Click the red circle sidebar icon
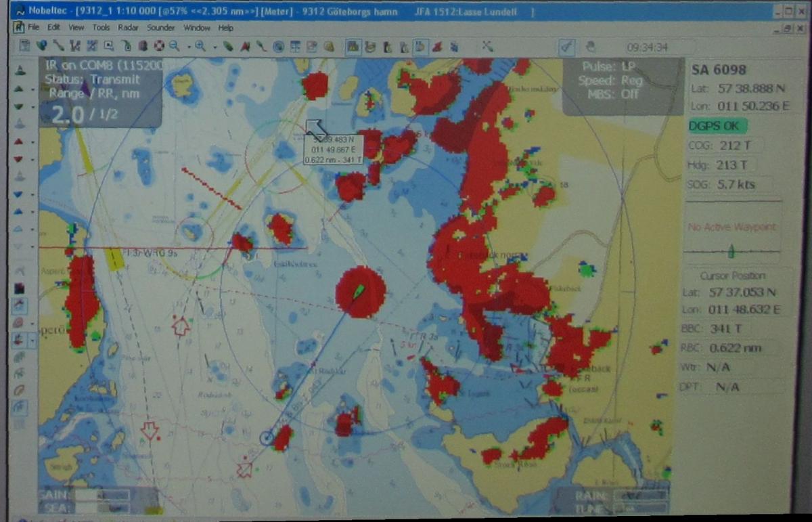Viewport: 812px width, 522px height. point(19,322)
